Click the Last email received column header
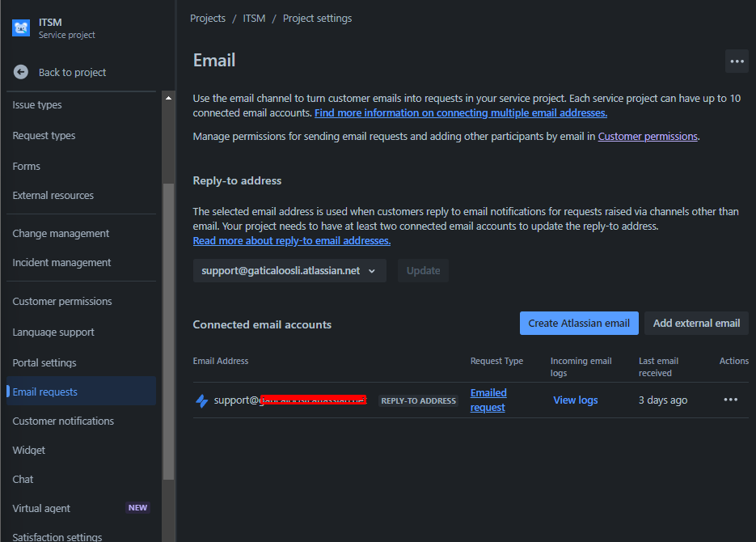Screen dimensions: 756x542 click(658, 367)
